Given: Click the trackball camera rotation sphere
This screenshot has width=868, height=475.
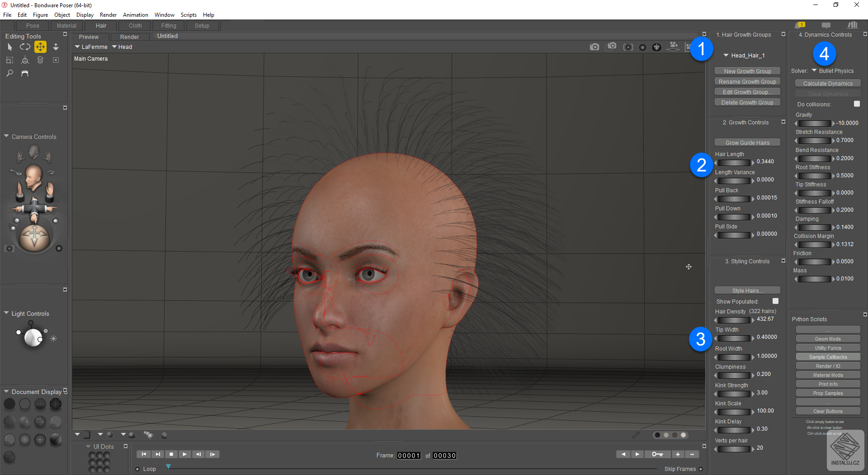Looking at the screenshot, I should point(34,237).
